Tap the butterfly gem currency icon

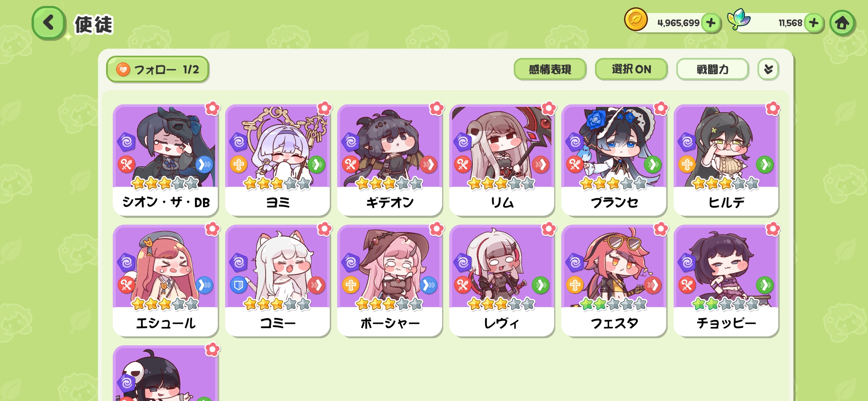click(x=739, y=19)
